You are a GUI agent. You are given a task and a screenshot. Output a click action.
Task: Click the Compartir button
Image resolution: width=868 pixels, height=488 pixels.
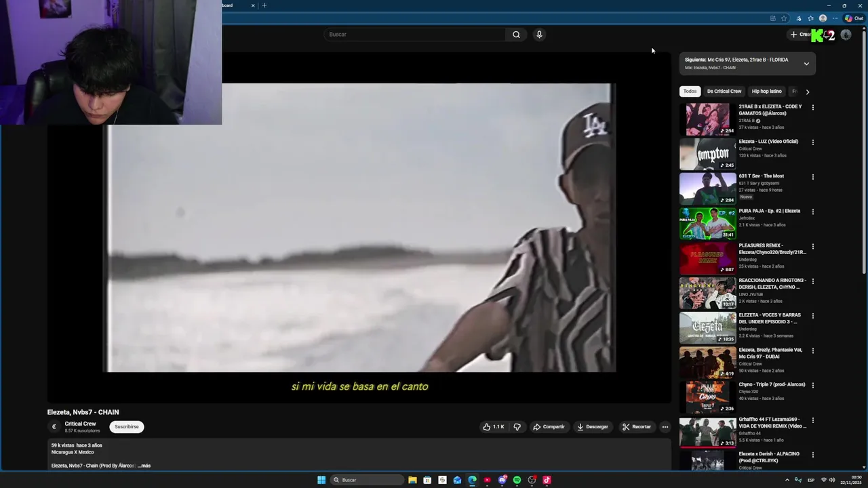[549, 426]
